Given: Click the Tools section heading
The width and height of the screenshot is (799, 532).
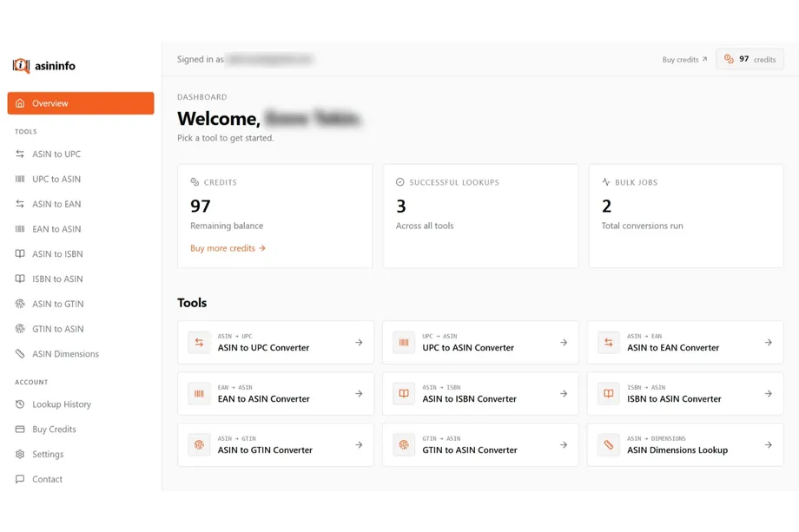Looking at the screenshot, I should pyautogui.click(x=192, y=303).
